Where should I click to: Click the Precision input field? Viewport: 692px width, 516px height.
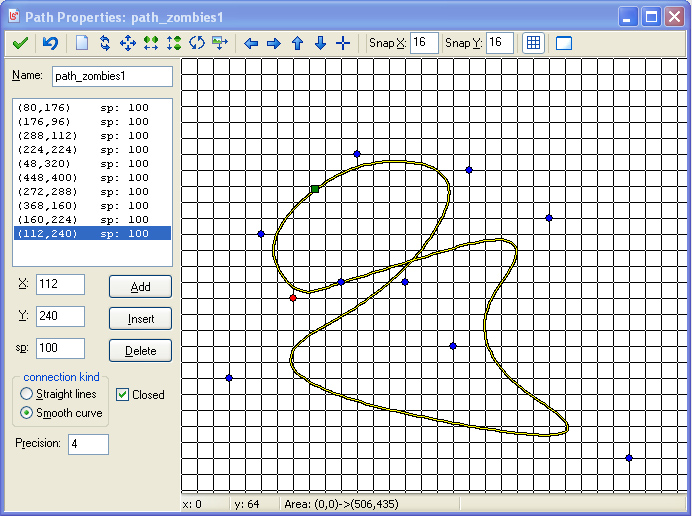click(88, 444)
